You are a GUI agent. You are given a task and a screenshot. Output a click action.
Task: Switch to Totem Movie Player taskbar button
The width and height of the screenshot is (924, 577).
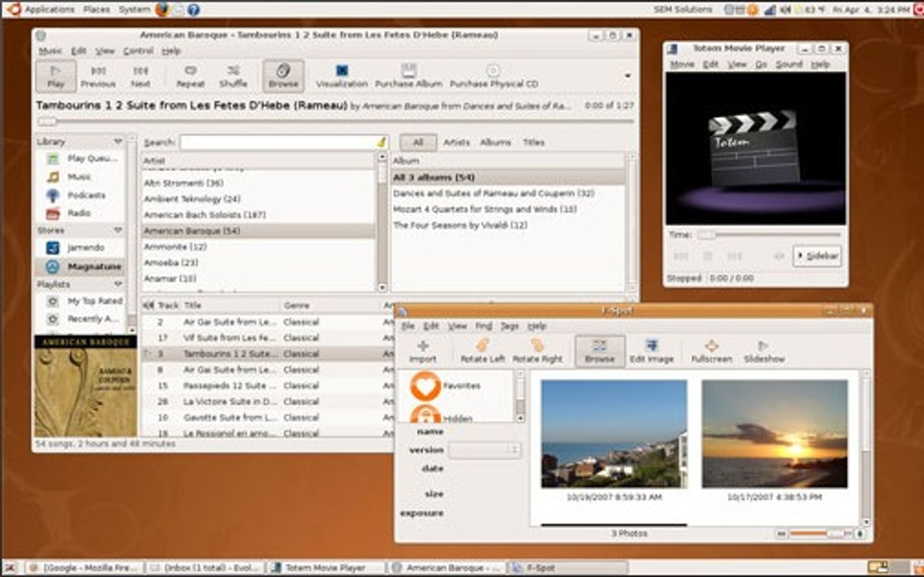[x=325, y=568]
